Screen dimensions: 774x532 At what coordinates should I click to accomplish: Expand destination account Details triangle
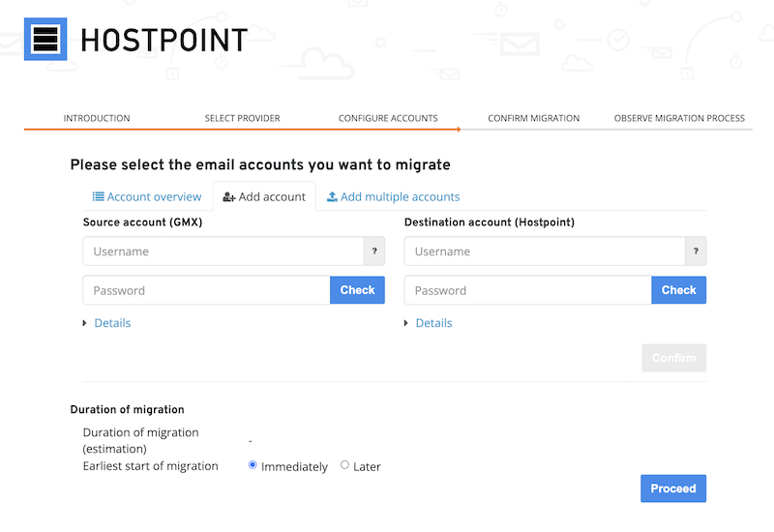[x=405, y=323]
